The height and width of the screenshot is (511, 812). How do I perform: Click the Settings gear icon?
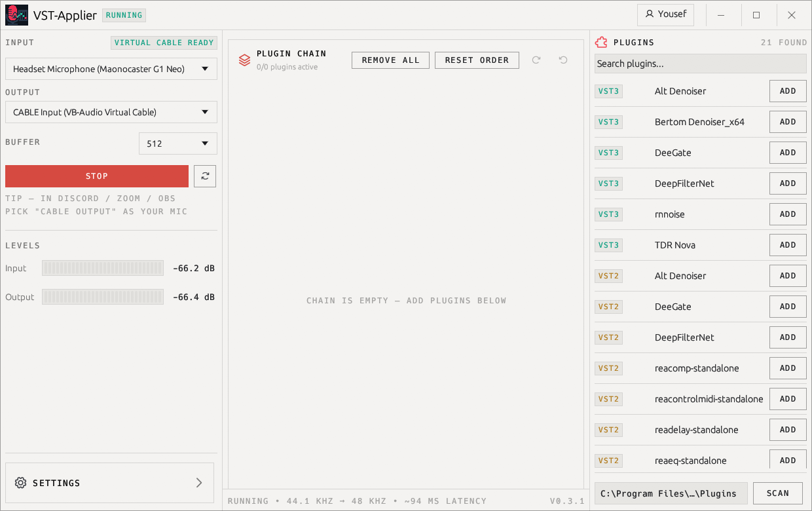click(20, 483)
